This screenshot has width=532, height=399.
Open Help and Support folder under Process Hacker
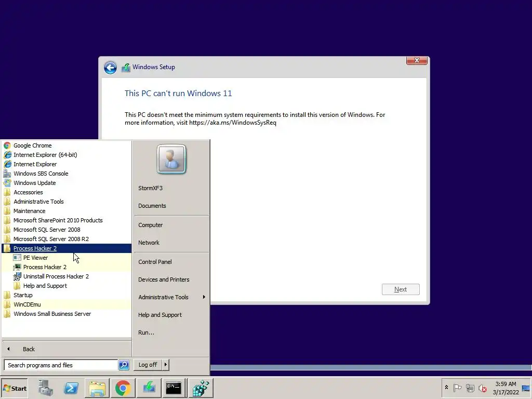click(66, 286)
